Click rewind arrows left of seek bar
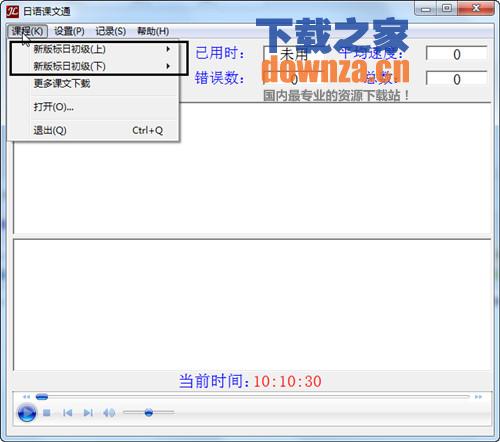500x442 pixels. coord(26,397)
